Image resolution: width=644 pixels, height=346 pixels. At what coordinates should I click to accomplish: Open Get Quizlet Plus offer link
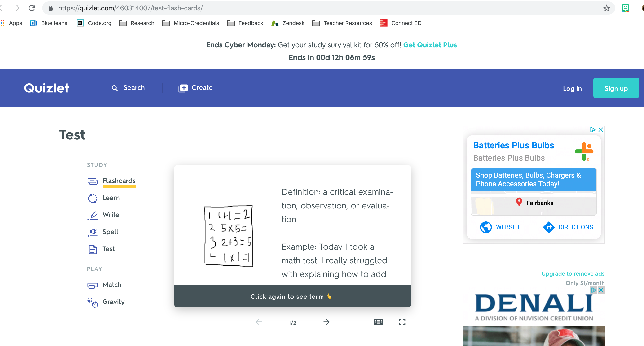point(430,45)
